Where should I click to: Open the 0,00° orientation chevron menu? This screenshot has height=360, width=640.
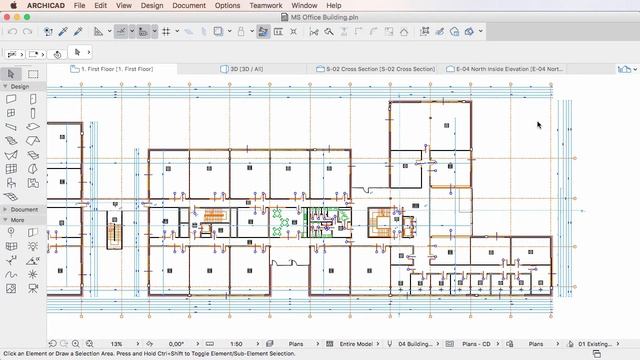point(198,344)
